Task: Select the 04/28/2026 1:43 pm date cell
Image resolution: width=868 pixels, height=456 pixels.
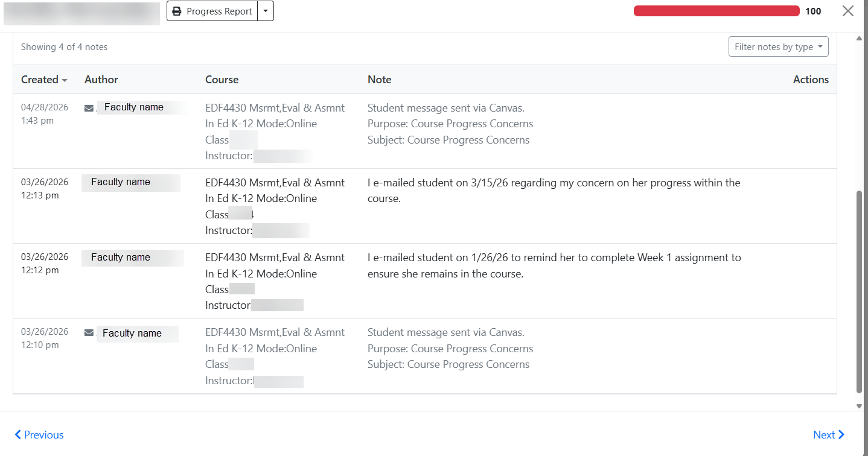Action: pyautogui.click(x=45, y=114)
